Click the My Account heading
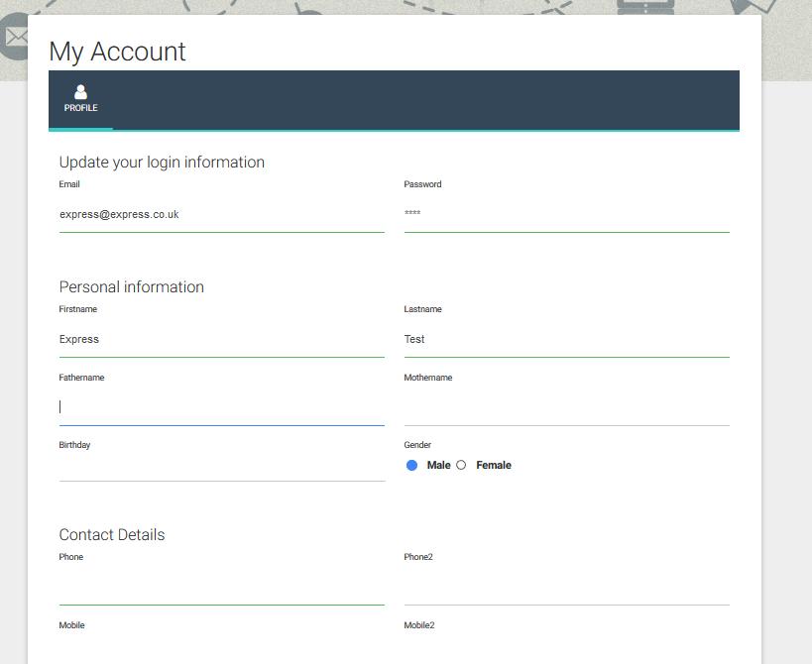 (117, 52)
